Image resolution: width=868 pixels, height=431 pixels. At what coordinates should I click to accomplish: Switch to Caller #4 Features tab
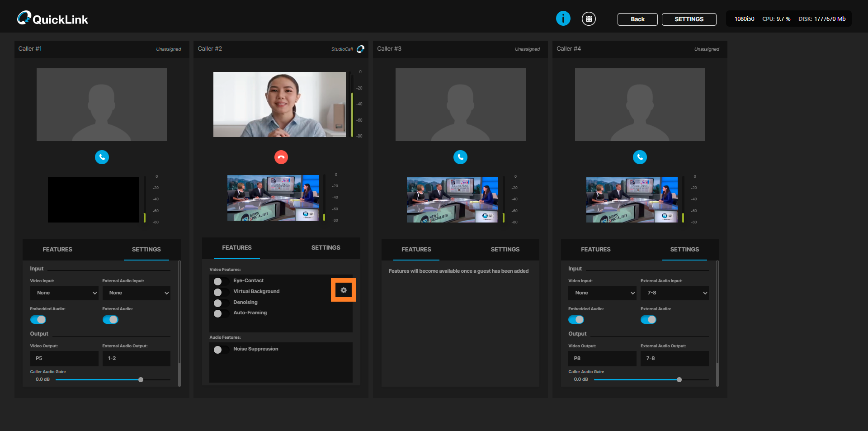click(x=595, y=250)
